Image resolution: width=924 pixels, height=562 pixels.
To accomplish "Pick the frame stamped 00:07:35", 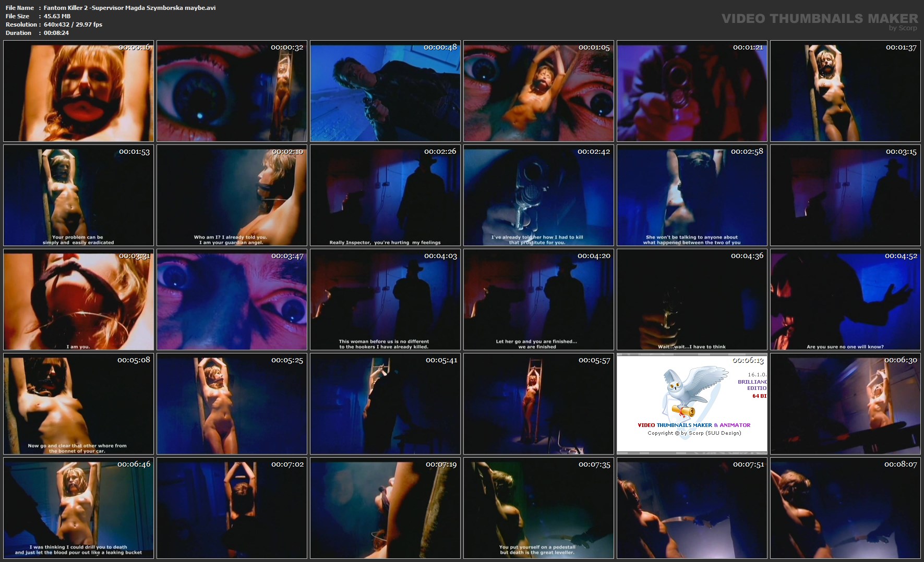I will point(539,508).
